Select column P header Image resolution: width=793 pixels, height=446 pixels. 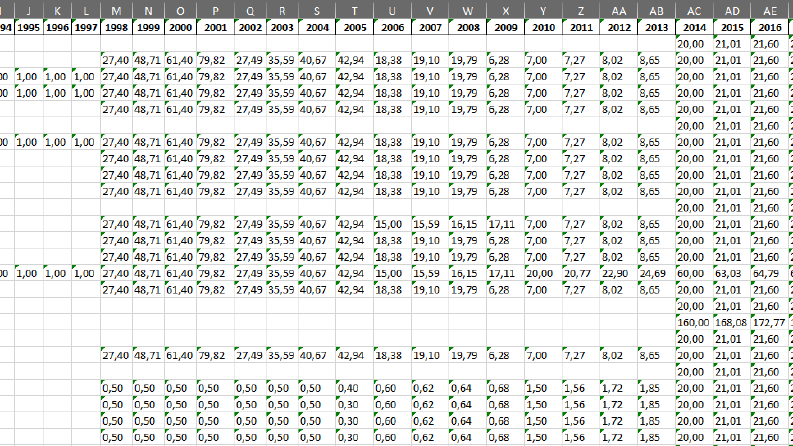(215, 11)
